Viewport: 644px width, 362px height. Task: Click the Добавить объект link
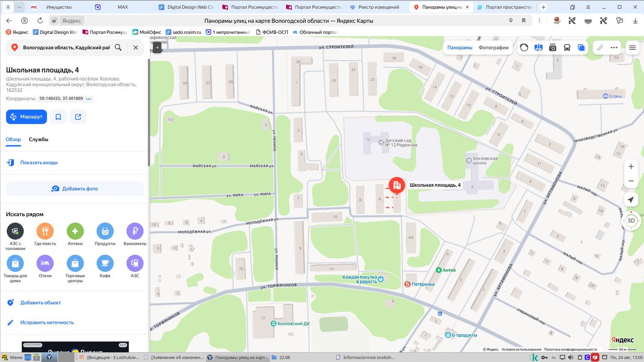(40, 303)
